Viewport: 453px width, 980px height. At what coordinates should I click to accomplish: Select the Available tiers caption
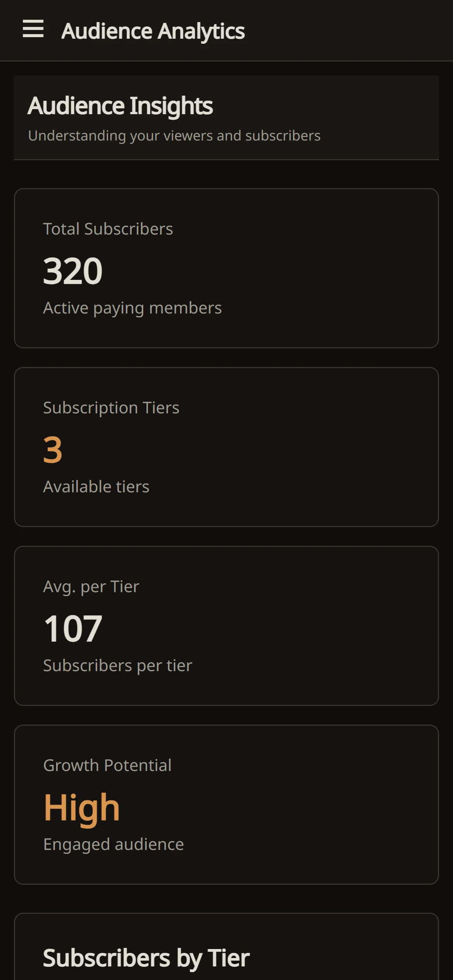click(x=96, y=487)
